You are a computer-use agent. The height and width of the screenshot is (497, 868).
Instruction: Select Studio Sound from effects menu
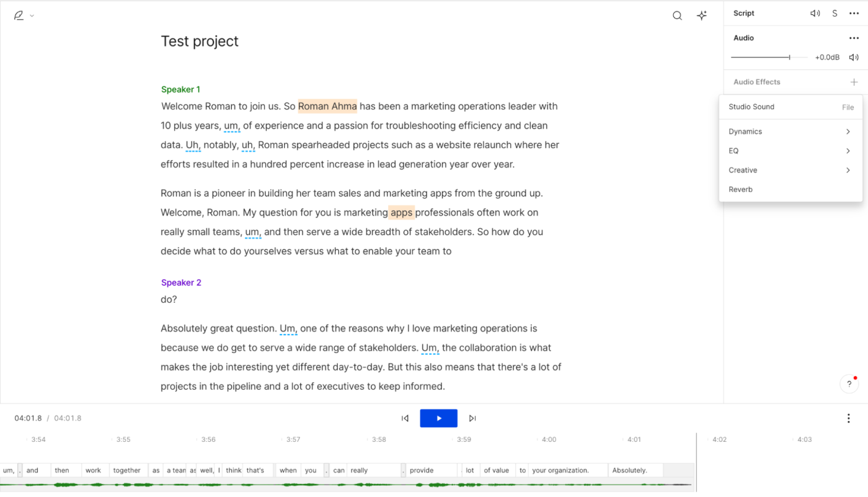coord(790,107)
